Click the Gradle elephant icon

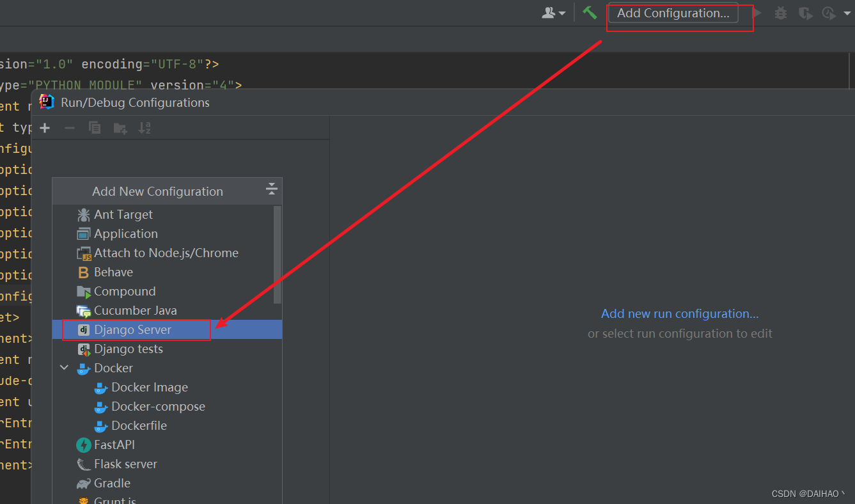[x=84, y=484]
